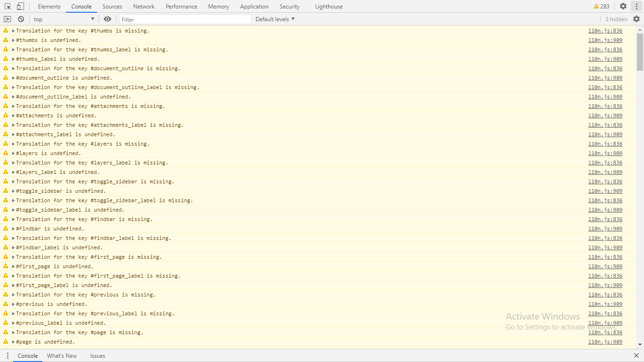Open l10n.js:909 link for #attachments_label undefined
The height and width of the screenshot is (362, 644).
coord(605,134)
